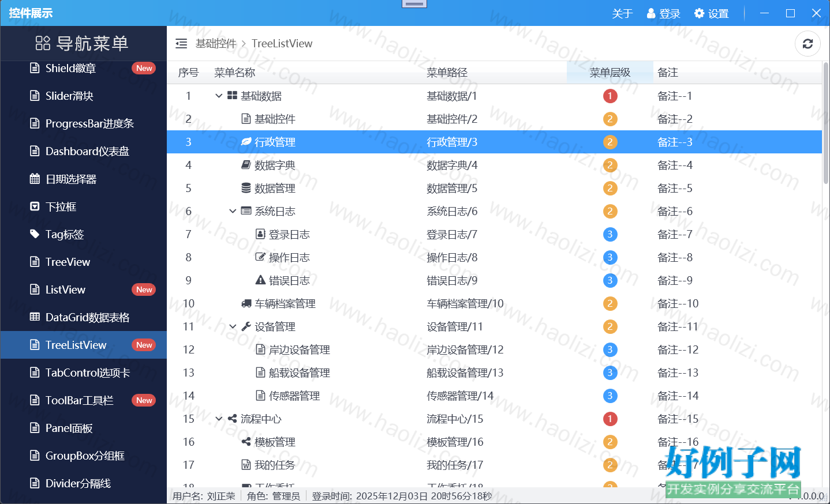
Task: Click the 关于 button in title bar
Action: tap(622, 13)
